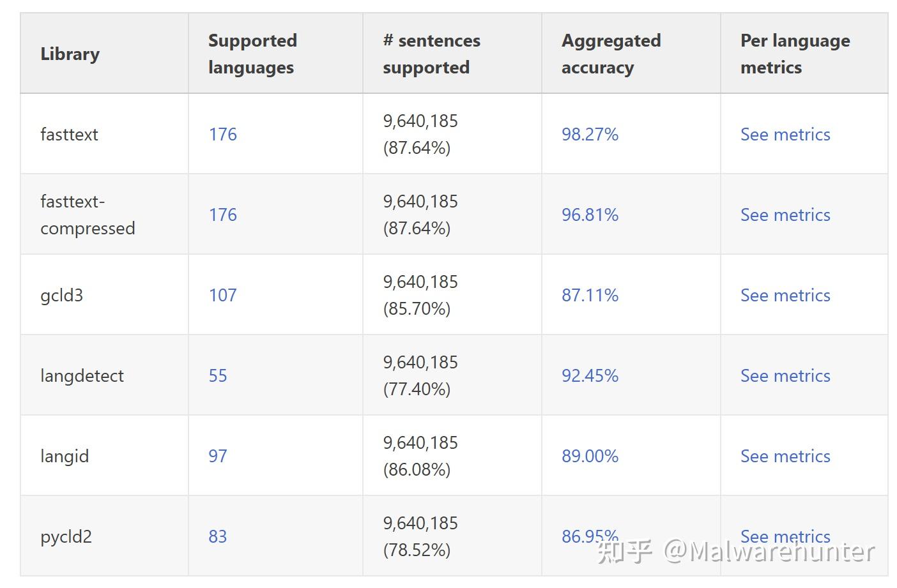Click fasttext-compressed supported languages count

coord(222,215)
